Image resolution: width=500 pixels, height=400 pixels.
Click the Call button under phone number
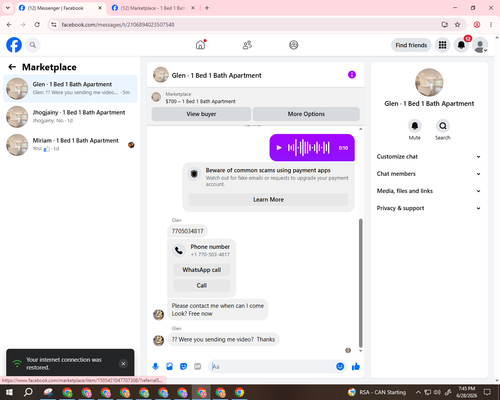pos(202,285)
